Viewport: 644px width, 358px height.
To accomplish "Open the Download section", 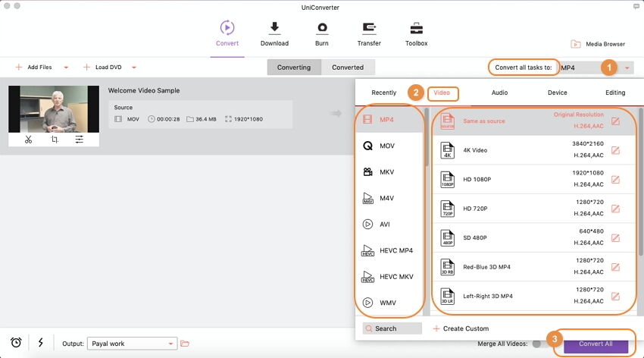I will (274, 33).
